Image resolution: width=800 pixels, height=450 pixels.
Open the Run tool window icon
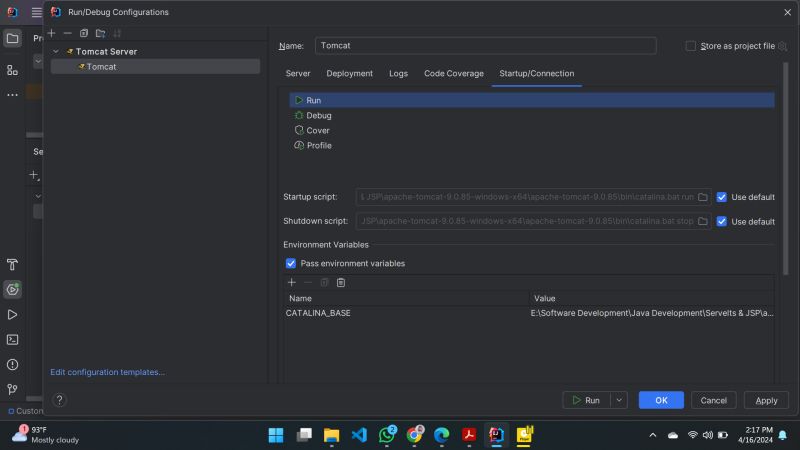click(x=12, y=314)
